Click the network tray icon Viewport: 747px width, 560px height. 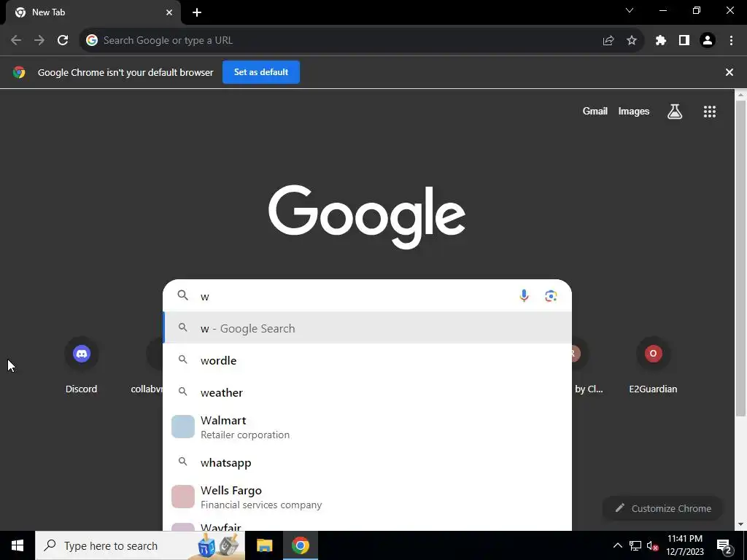[635, 545]
